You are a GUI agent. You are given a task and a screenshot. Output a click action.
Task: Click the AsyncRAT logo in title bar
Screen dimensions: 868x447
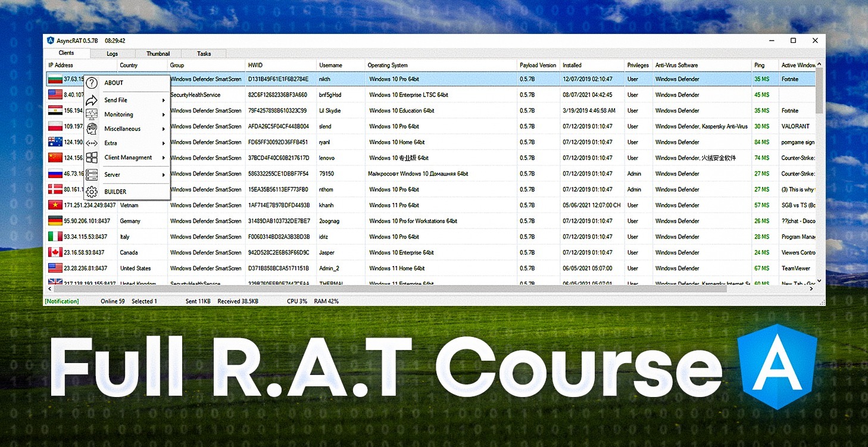click(x=51, y=40)
